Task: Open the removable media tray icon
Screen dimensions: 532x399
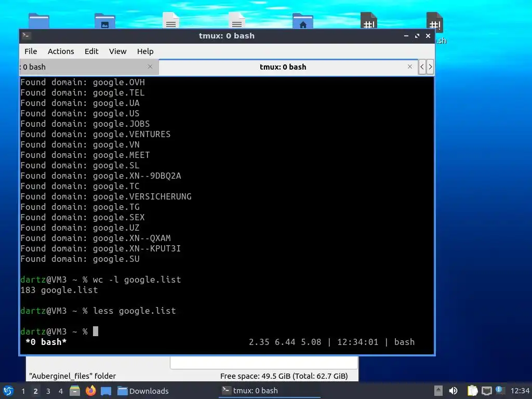Action: 438,391
